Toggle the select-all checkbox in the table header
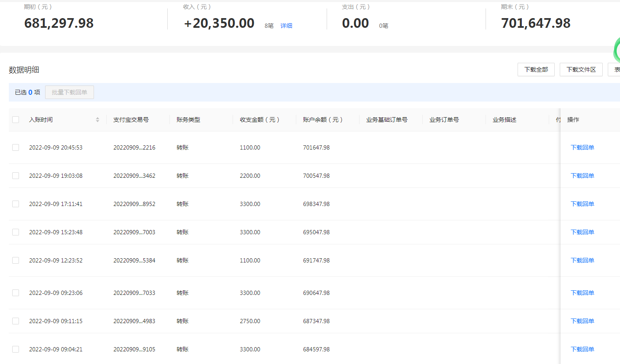 click(x=16, y=120)
